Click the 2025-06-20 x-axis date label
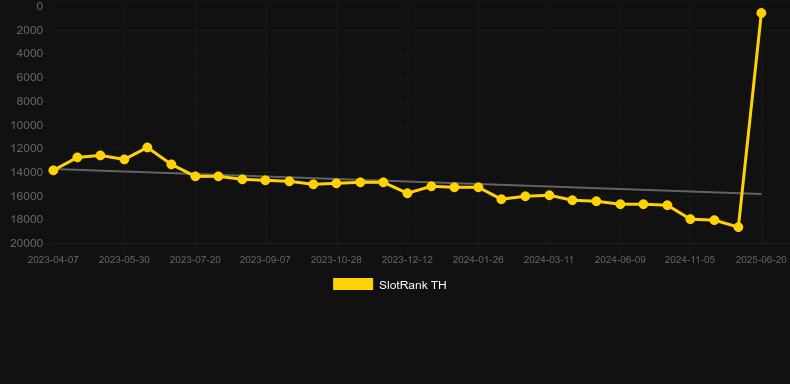Viewport: 790px width, 384px height. tap(761, 260)
